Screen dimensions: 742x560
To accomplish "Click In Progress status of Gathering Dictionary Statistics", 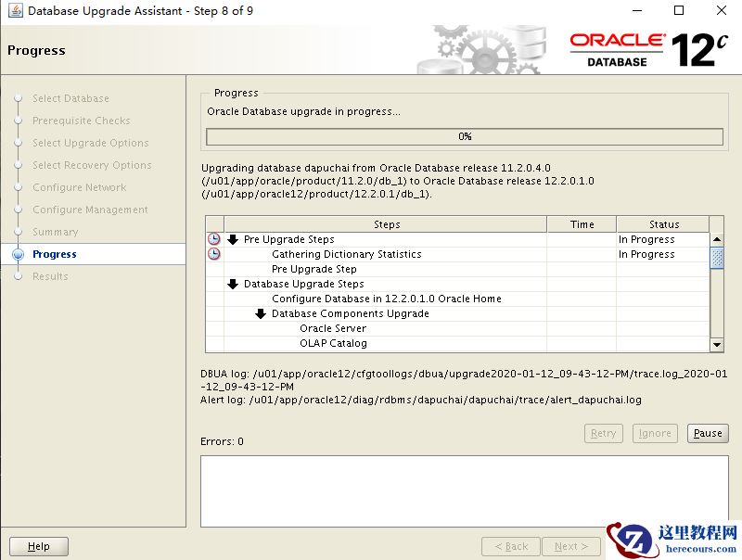I will click(646, 254).
